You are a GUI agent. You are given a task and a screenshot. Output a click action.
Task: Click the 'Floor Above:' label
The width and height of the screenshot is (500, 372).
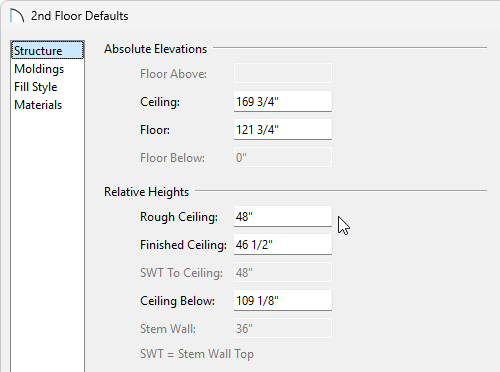[173, 74]
